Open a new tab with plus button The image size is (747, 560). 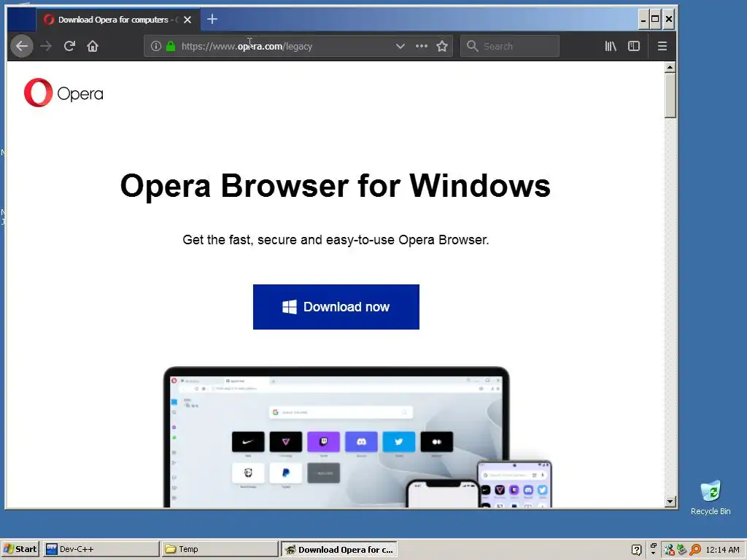(212, 20)
